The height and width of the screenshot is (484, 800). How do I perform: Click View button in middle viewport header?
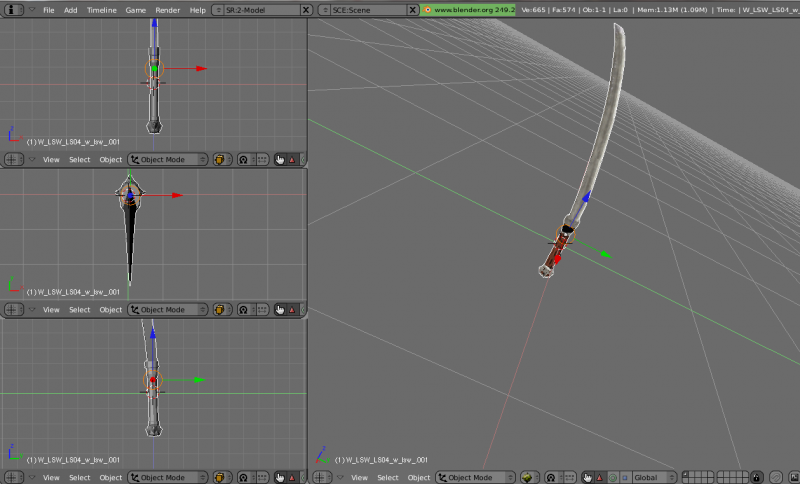50,309
